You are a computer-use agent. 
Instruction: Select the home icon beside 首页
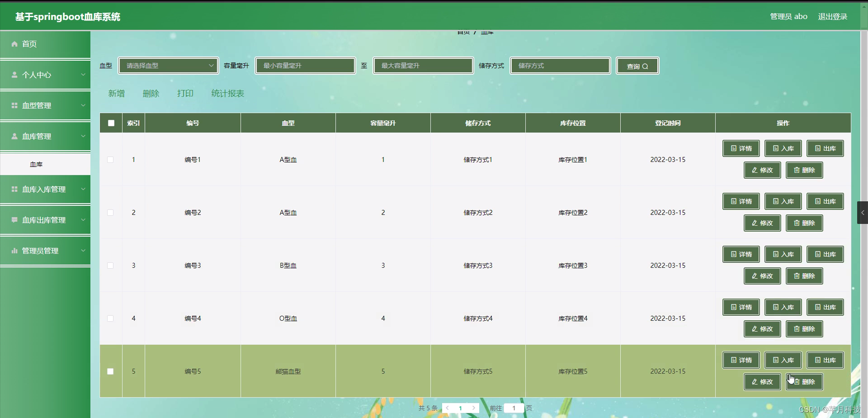14,44
